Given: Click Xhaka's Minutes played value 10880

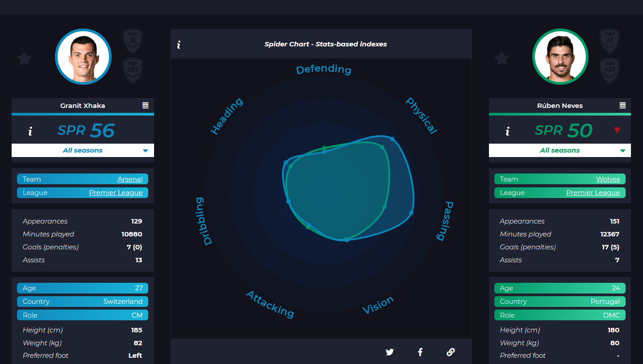Looking at the screenshot, I should [132, 234].
